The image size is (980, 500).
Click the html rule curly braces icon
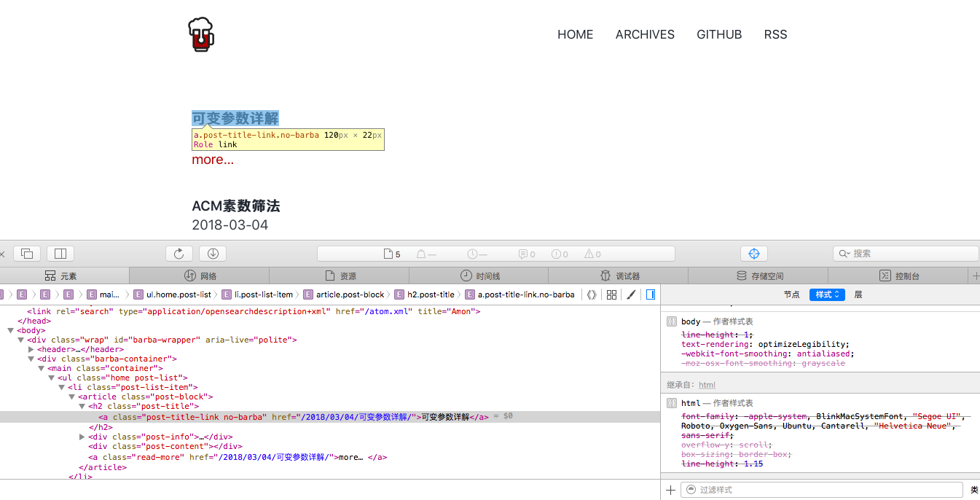(672, 403)
